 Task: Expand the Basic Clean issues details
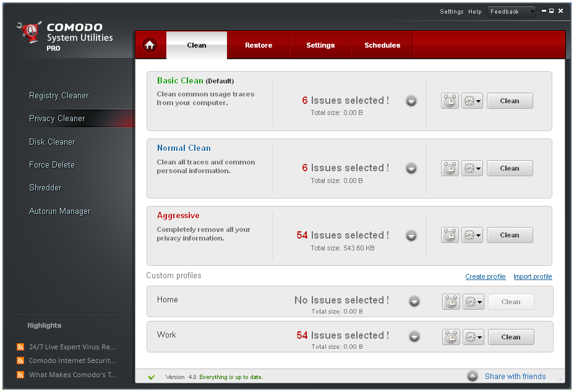[411, 101]
